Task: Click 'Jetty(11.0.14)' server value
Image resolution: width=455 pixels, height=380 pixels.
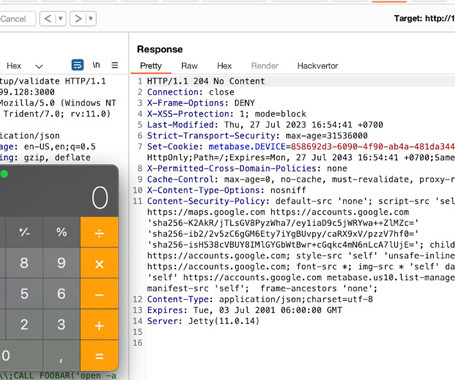Action: pyautogui.click(x=224, y=321)
